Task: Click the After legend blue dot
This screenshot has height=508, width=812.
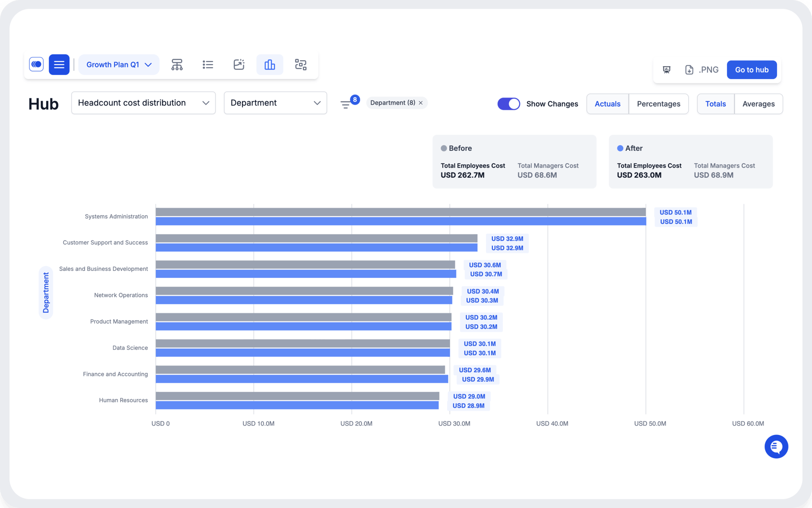Action: coord(620,148)
